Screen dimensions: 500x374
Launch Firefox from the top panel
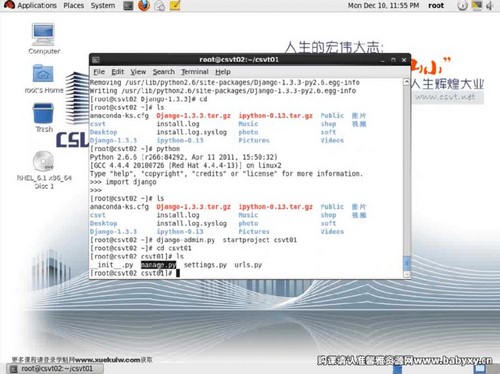(144, 6)
